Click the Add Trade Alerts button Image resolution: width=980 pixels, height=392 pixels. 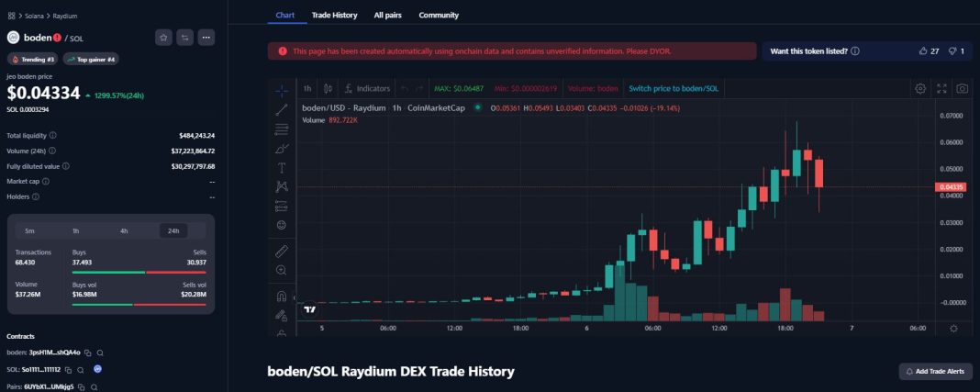coord(935,371)
